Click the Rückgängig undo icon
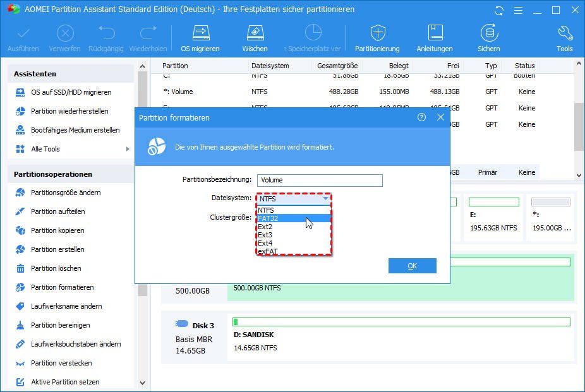This screenshot has height=392, width=585. (106, 33)
